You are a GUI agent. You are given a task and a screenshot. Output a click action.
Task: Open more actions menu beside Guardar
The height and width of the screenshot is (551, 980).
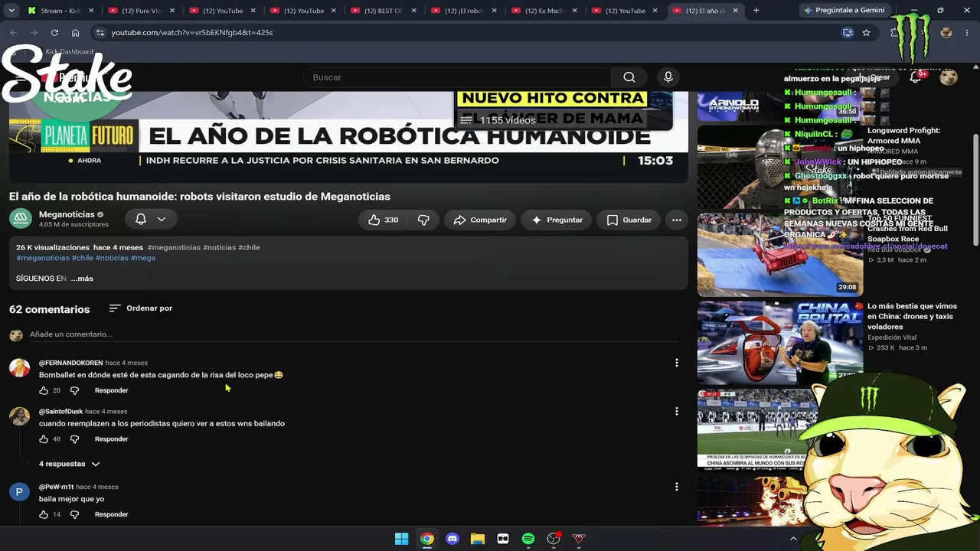676,220
